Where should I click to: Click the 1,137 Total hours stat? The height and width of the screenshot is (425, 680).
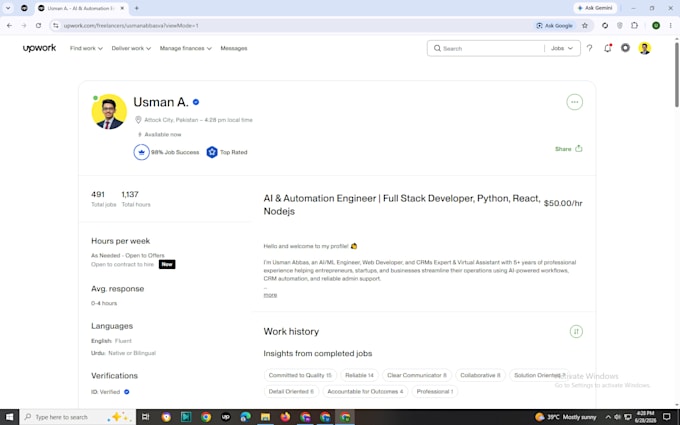[x=136, y=199]
